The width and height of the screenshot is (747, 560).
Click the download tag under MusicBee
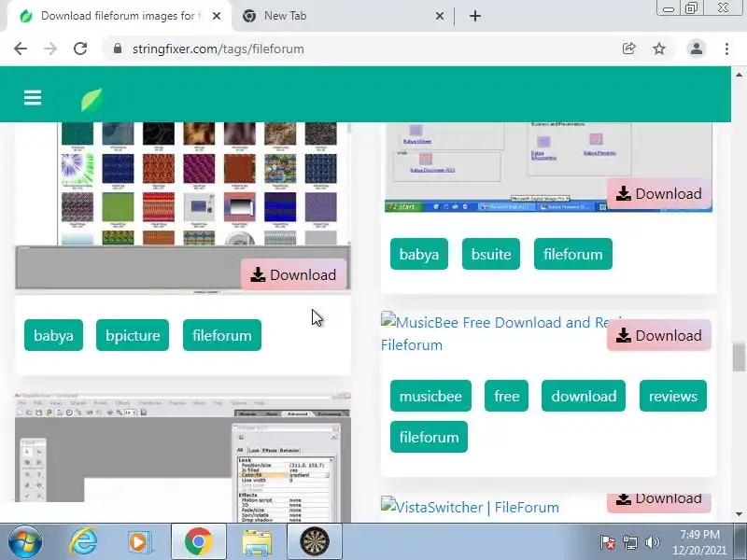pos(584,396)
